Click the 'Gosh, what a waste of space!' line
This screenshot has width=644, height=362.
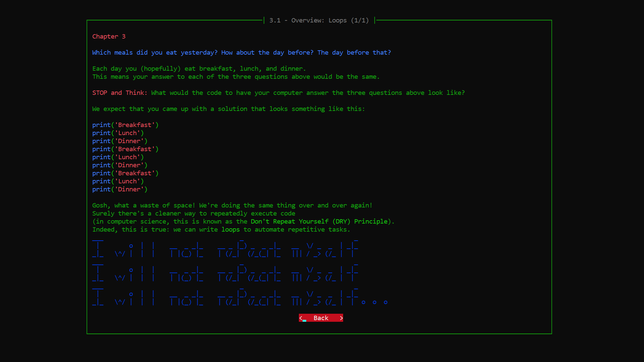[232, 205]
